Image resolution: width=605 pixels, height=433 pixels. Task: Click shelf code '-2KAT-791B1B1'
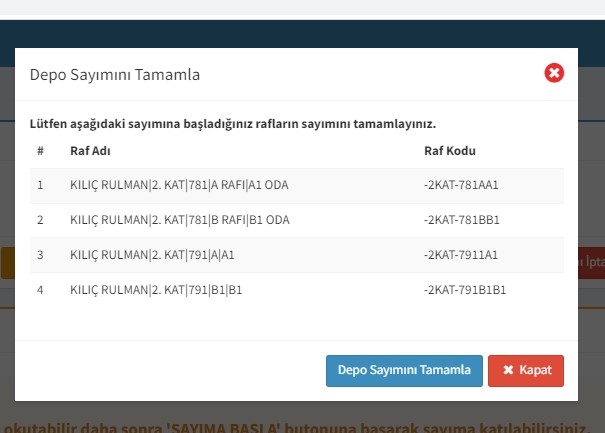pos(465,290)
